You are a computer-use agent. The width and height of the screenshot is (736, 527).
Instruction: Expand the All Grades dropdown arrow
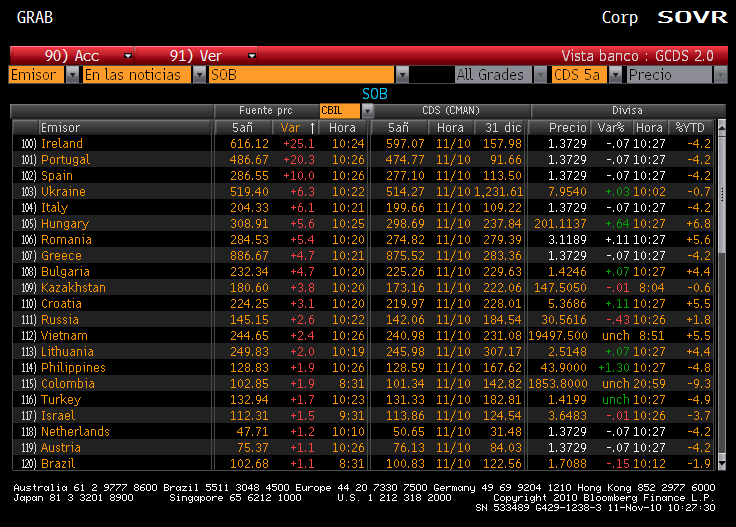coord(540,75)
